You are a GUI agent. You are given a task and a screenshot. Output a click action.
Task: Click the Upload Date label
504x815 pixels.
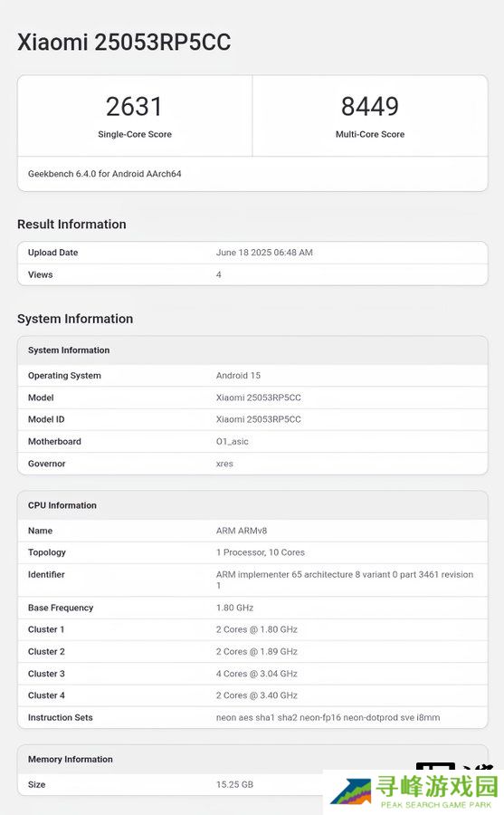(x=53, y=252)
